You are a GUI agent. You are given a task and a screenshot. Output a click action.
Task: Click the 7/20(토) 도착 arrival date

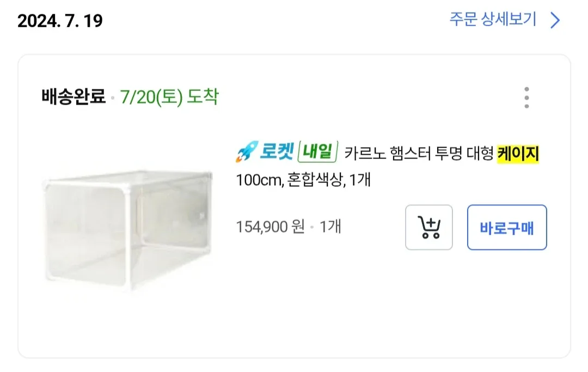169,97
